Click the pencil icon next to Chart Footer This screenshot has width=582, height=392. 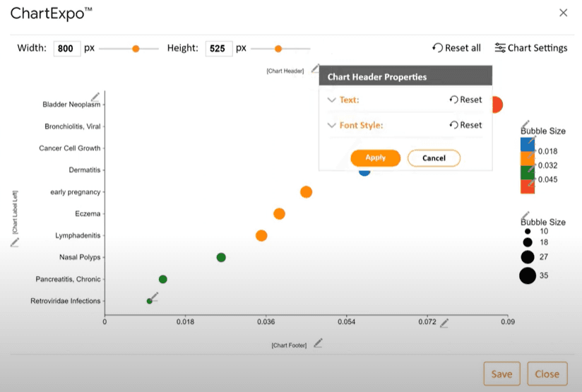pyautogui.click(x=318, y=343)
